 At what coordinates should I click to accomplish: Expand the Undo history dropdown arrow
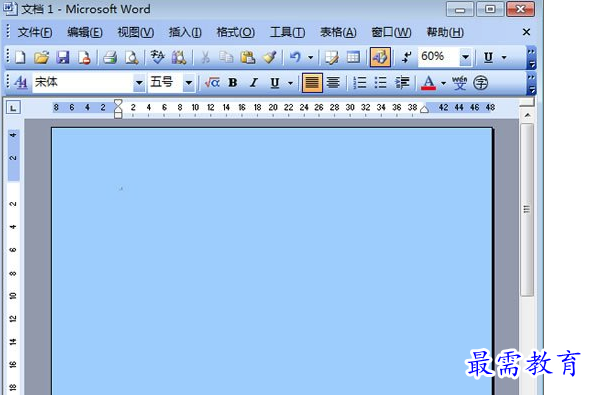tap(310, 57)
